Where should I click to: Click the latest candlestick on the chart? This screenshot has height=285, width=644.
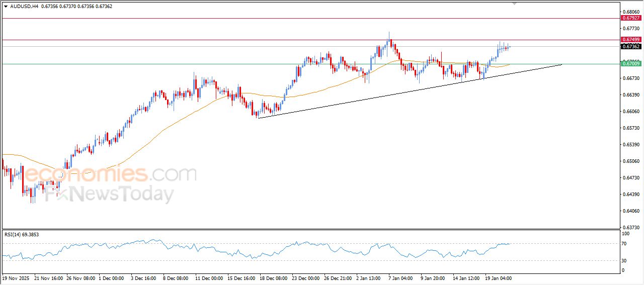coord(509,47)
